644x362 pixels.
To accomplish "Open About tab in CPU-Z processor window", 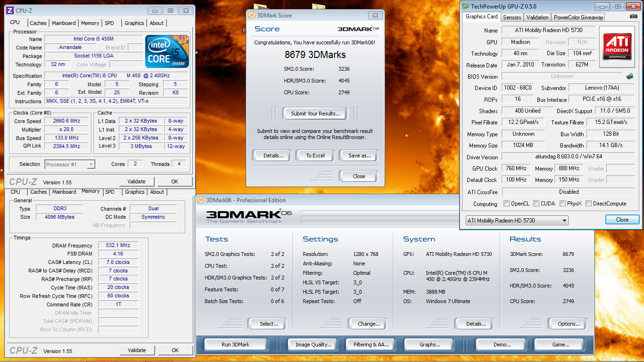I will [x=157, y=23].
